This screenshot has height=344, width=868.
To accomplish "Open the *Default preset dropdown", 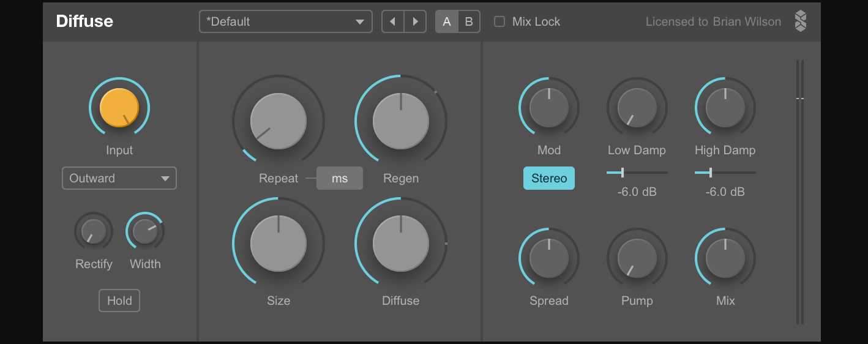I will pos(285,21).
